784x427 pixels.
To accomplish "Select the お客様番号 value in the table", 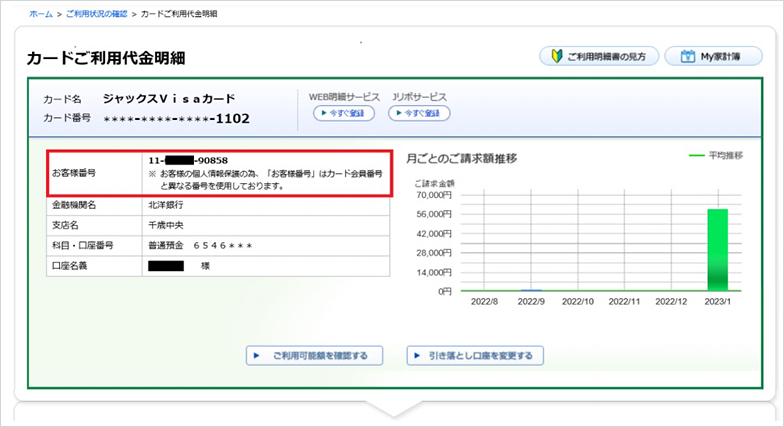I will (x=187, y=160).
